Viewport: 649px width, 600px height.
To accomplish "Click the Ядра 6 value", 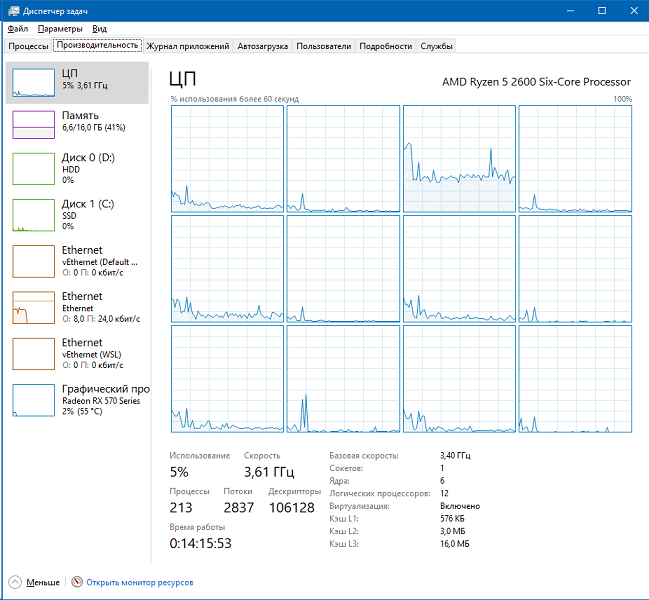I will click(x=442, y=481).
